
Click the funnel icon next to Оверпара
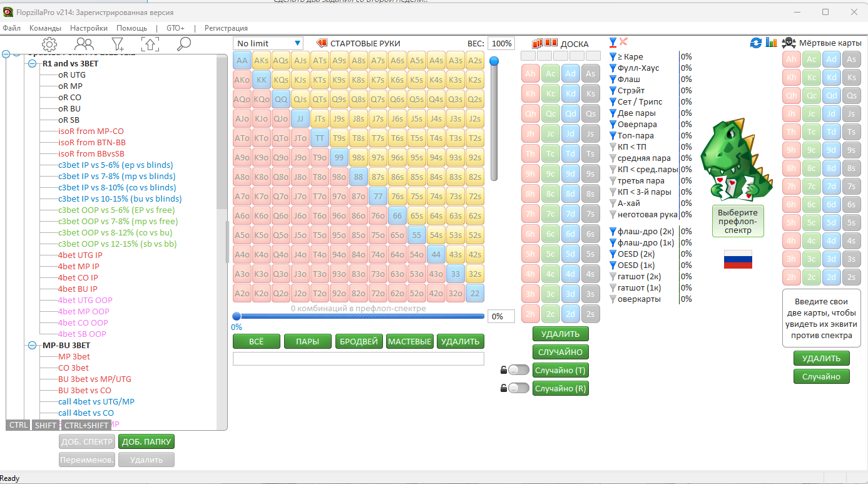click(613, 125)
